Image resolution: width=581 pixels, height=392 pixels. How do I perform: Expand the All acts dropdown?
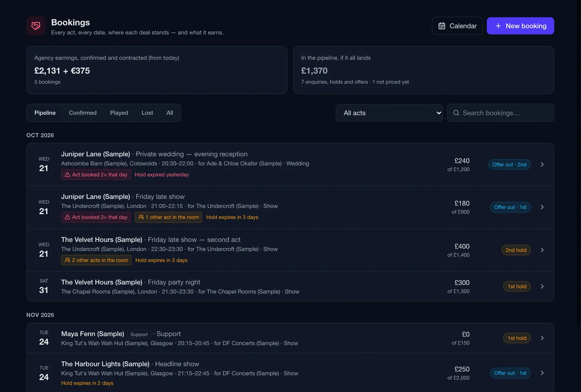click(x=389, y=113)
